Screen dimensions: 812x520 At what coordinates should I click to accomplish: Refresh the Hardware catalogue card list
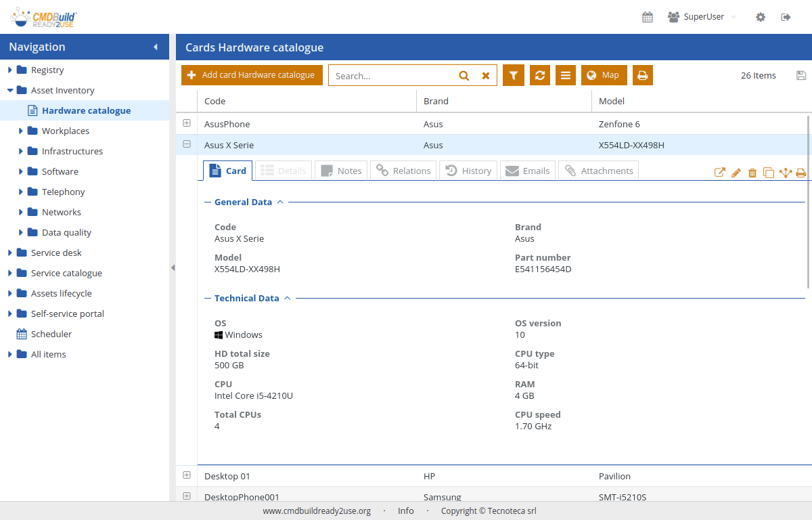coord(539,75)
